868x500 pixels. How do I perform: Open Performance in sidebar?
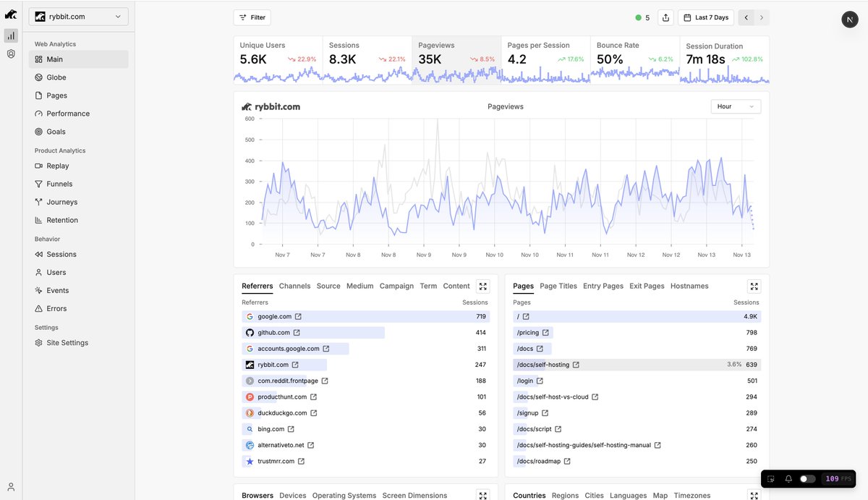tap(79, 114)
